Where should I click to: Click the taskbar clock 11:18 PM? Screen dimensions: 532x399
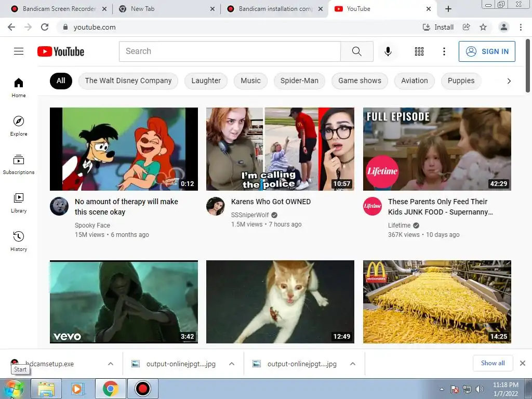point(506,389)
